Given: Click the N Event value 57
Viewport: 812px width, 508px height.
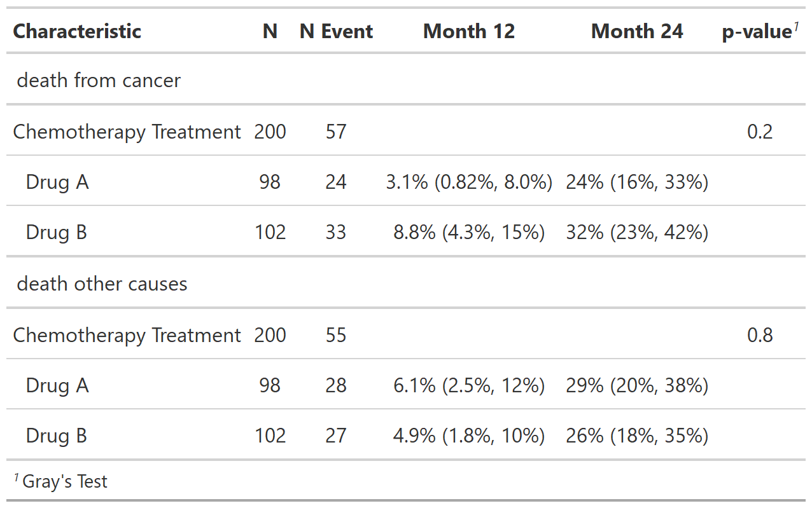Looking at the screenshot, I should [336, 132].
